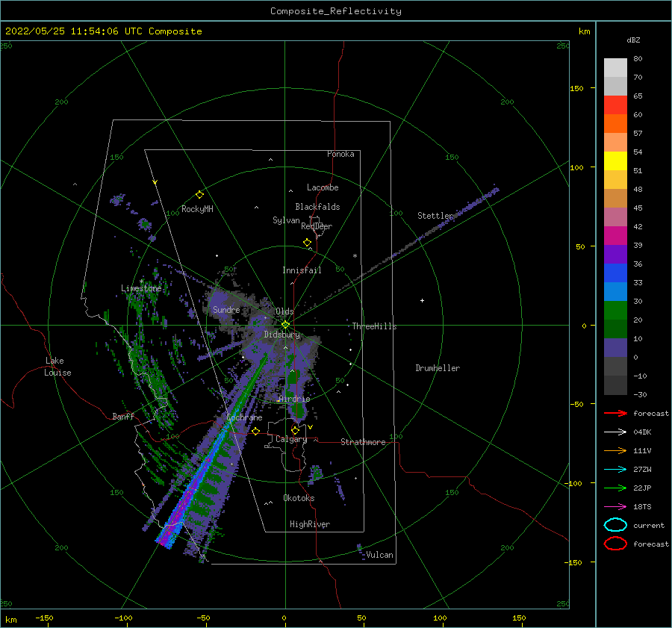672x628 pixels.
Task: Click the Lake Louise label
Action: 57,367
